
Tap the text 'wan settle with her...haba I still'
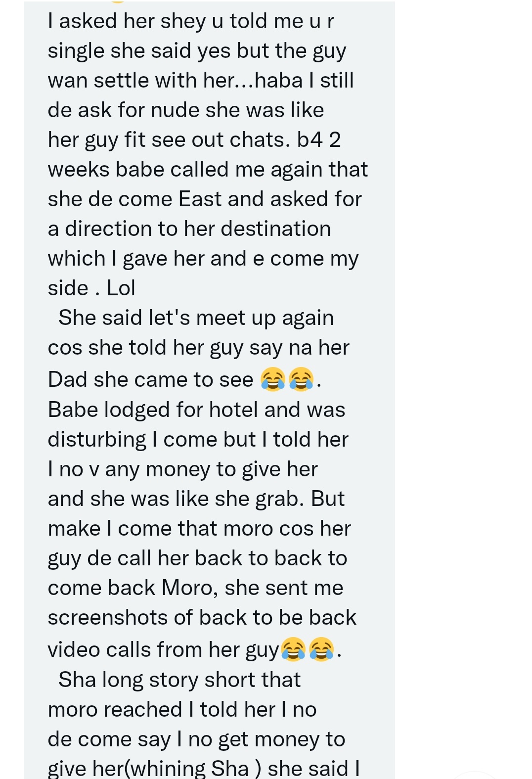coord(201,80)
